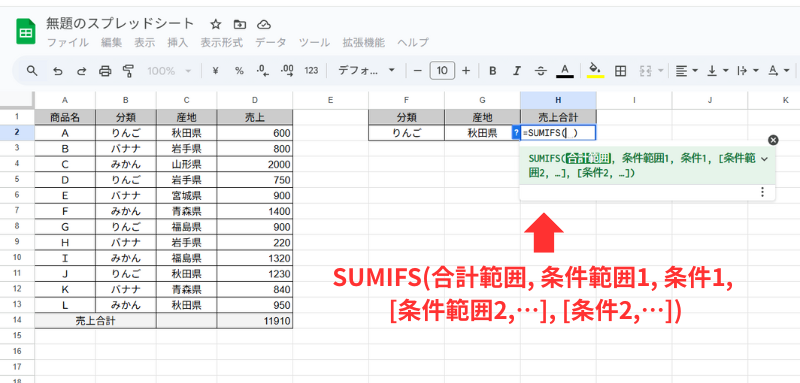Open the 編集 menu

tap(111, 42)
